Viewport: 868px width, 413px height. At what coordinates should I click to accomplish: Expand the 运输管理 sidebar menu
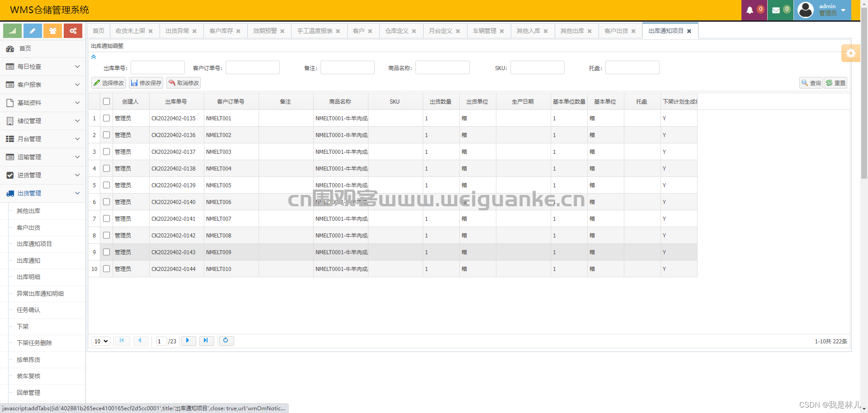tap(42, 157)
